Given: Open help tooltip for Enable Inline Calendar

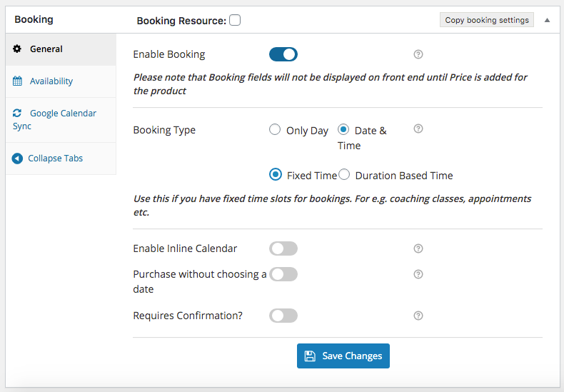Looking at the screenshot, I should coord(418,248).
